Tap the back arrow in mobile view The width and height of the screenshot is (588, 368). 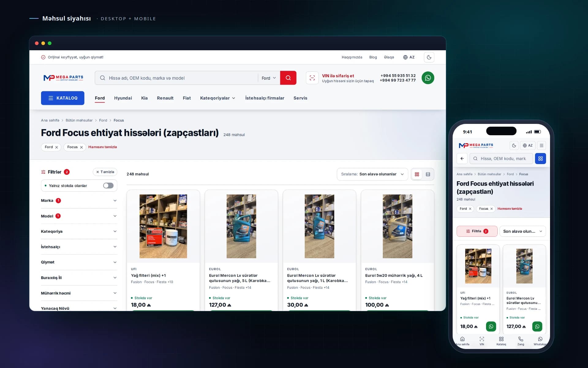coord(462,159)
